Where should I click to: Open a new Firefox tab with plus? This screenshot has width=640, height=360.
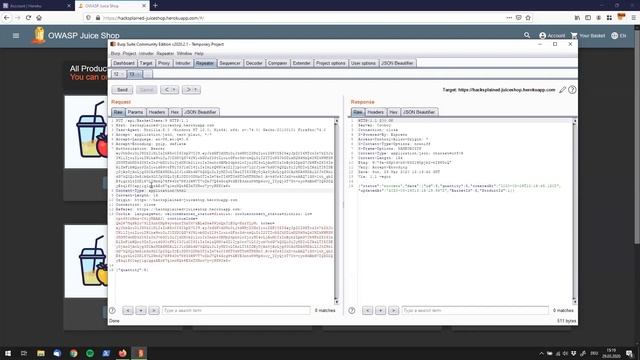(155, 6)
